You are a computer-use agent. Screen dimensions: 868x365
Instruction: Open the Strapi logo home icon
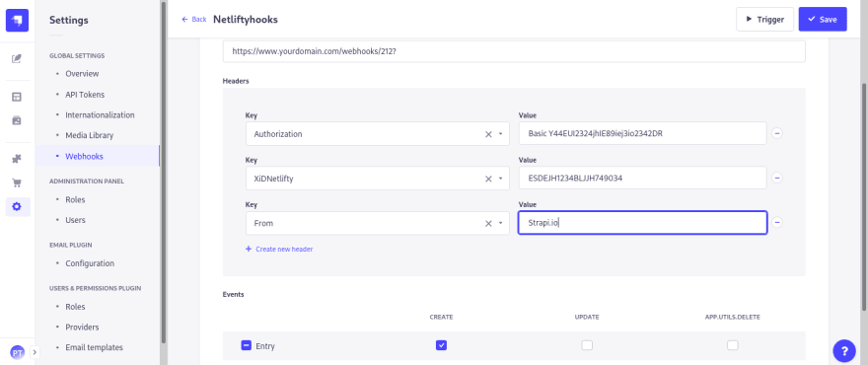[17, 21]
